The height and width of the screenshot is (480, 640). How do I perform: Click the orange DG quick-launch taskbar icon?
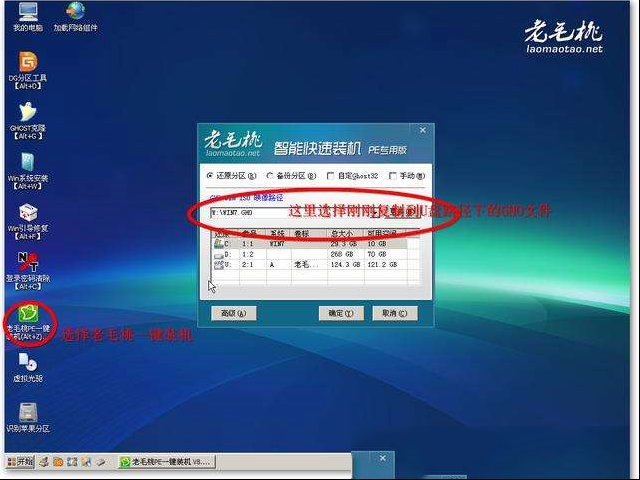point(58,462)
